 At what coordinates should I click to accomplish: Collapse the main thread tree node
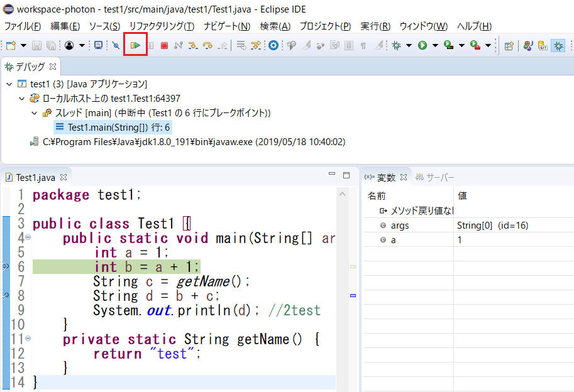34,113
